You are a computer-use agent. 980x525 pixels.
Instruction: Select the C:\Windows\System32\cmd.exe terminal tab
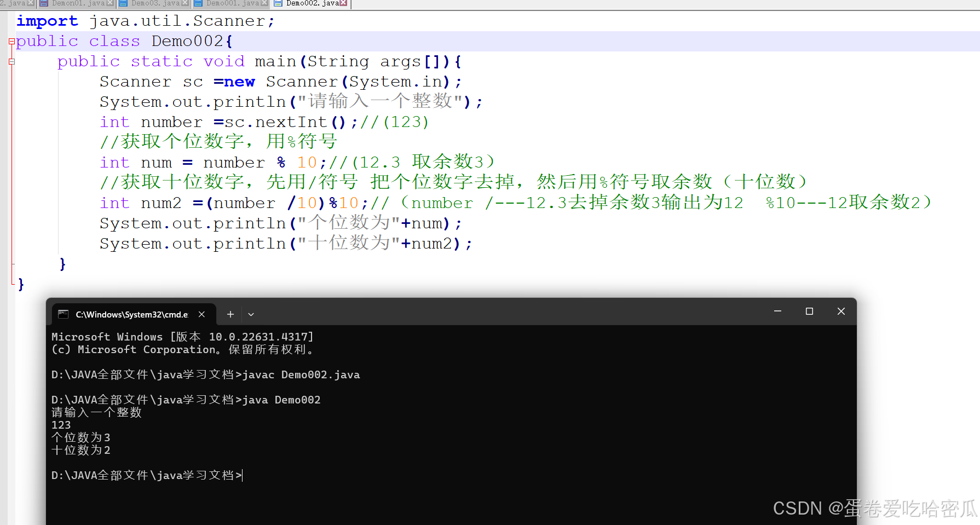(134, 314)
